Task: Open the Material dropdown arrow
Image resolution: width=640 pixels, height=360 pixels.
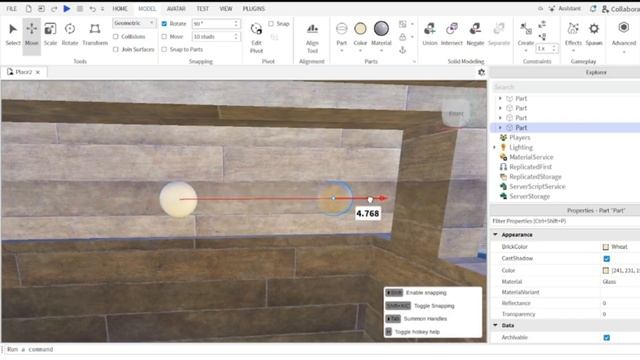Action: pyautogui.click(x=381, y=51)
